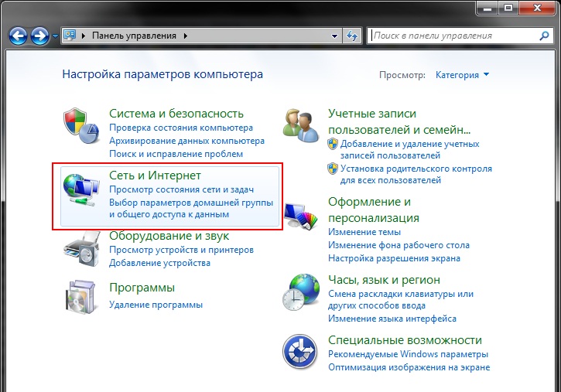Click the Часы, язык и регион clock icon
Viewport: 561px width, 392px height.
pos(300,291)
